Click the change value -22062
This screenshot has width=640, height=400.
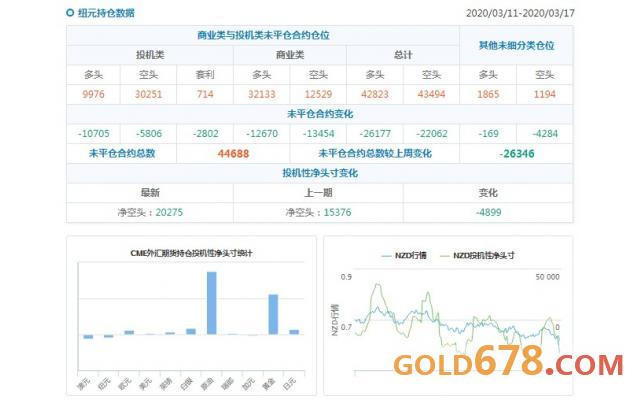431,133
